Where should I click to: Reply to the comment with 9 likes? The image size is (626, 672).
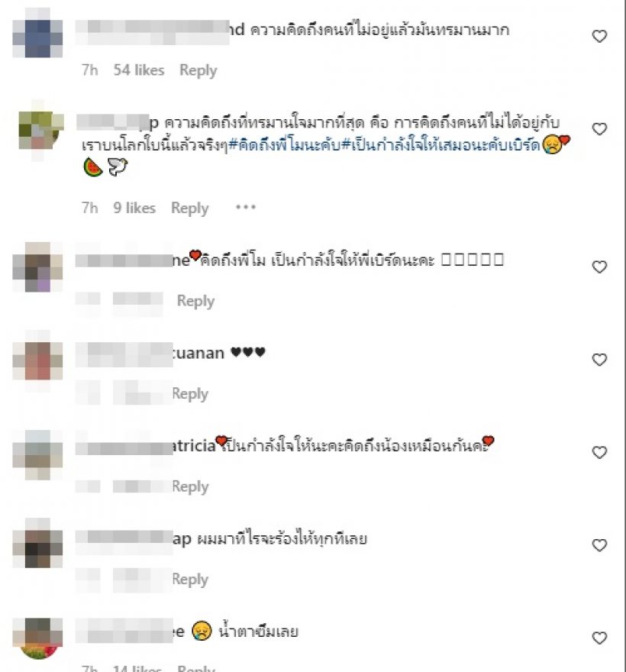190,208
